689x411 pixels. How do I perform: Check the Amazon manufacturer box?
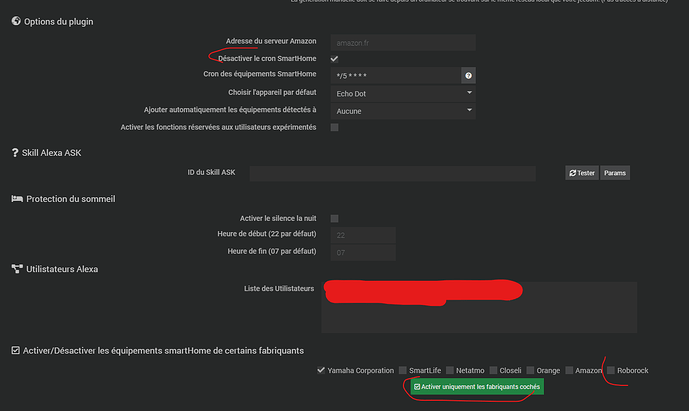pos(569,370)
